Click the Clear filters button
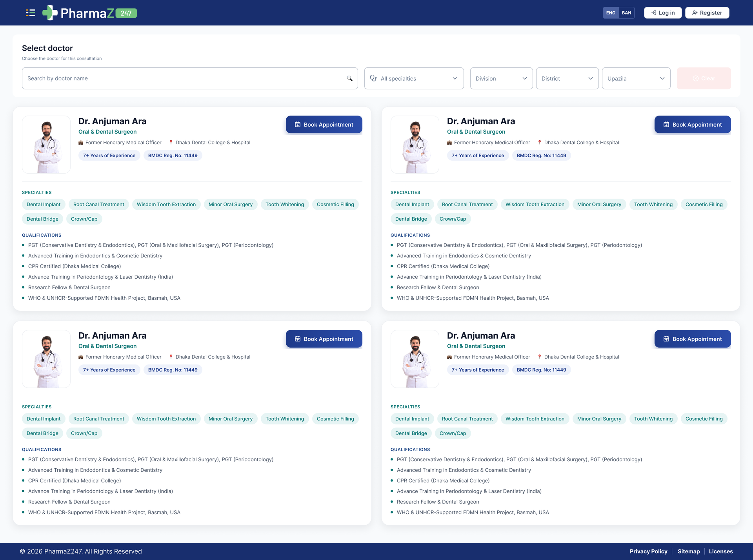 tap(704, 78)
